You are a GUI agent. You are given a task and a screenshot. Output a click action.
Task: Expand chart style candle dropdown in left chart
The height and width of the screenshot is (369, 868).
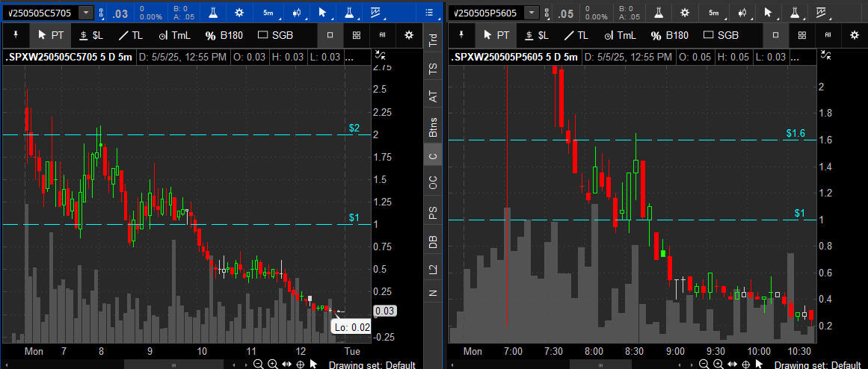click(298, 13)
